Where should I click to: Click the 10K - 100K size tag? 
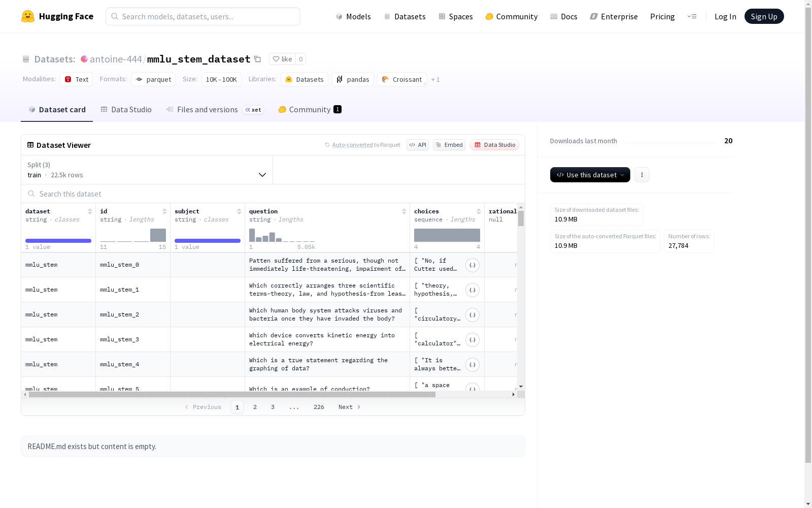click(x=221, y=79)
